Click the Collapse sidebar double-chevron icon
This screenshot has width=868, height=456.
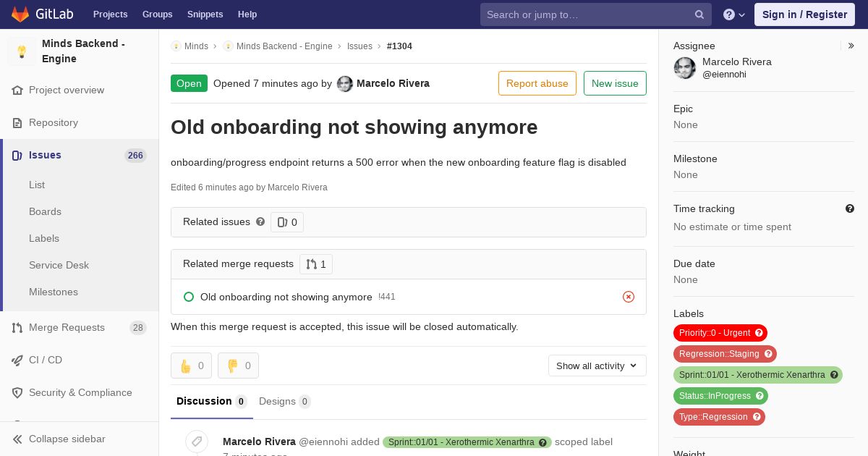coord(17,439)
